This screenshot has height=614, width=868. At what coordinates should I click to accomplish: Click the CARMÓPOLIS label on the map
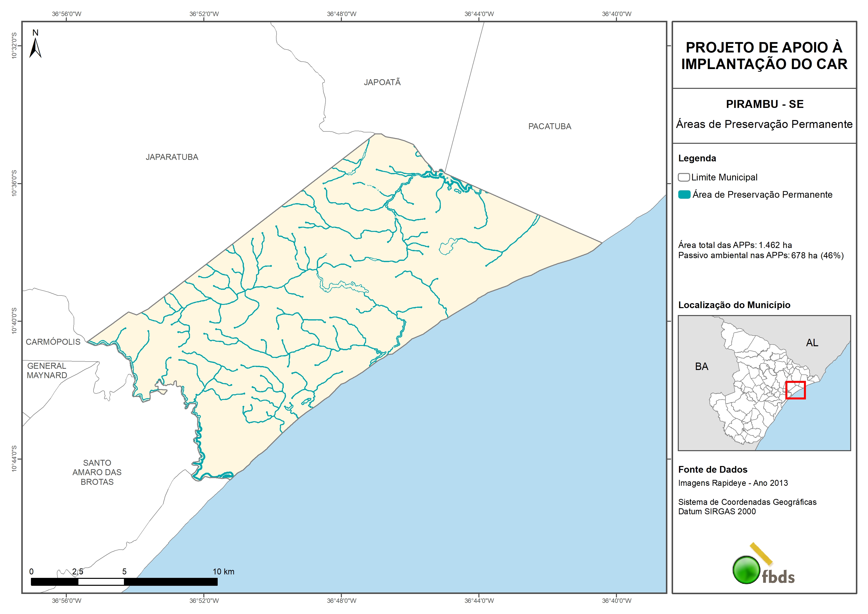click(x=53, y=342)
